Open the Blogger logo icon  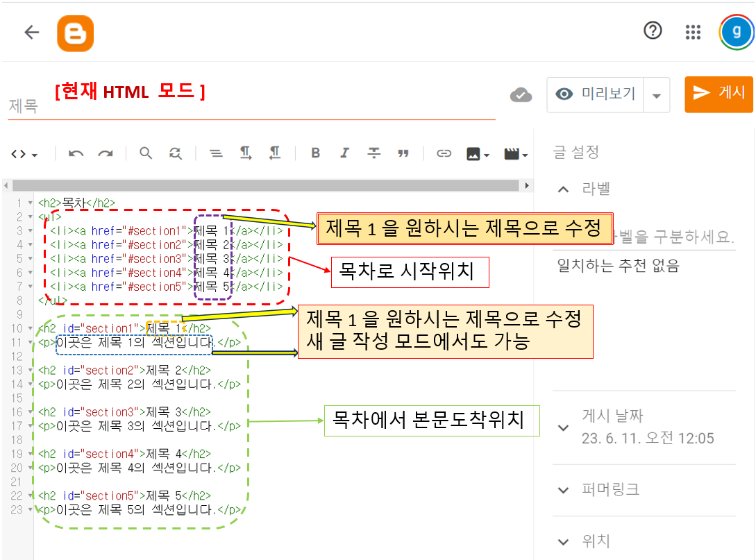coord(76,32)
